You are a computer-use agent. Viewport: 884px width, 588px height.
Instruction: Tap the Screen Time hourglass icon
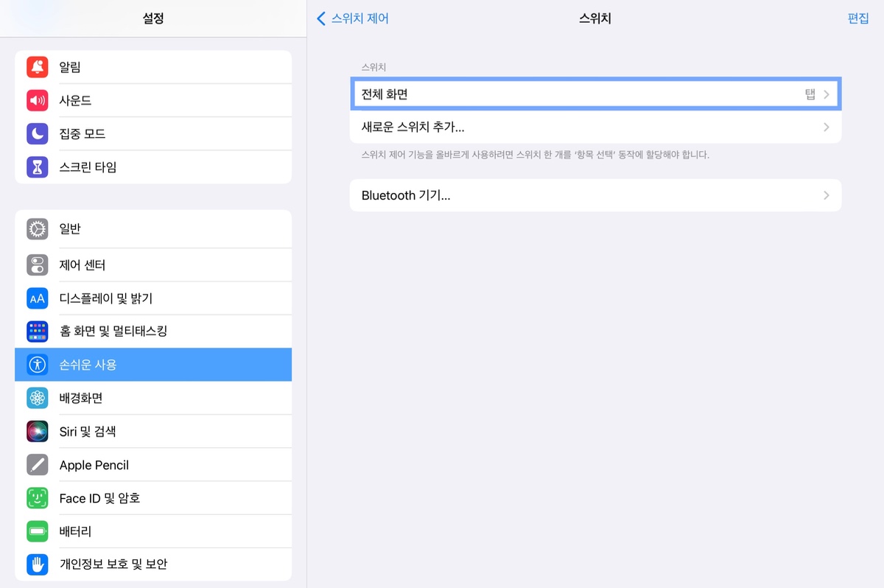click(38, 167)
